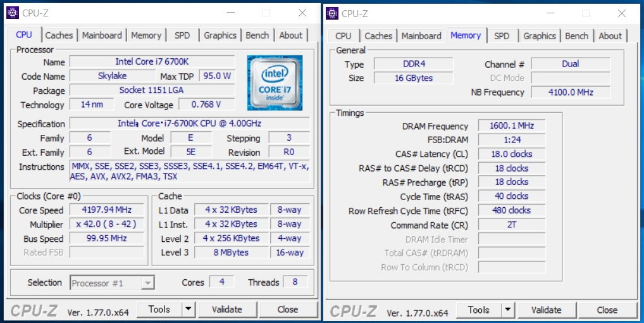Click the Cores count value '4'
Viewport: 644px width, 323px height.
(x=222, y=282)
